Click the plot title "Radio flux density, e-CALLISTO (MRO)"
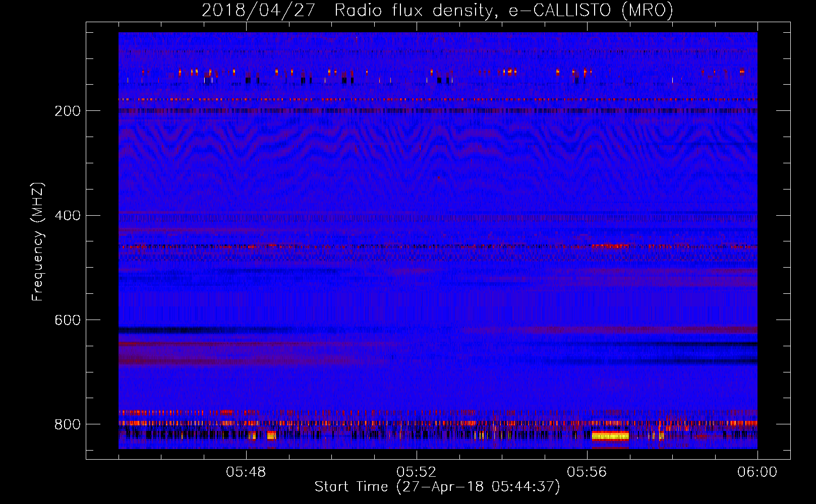The height and width of the screenshot is (504, 816). click(x=504, y=10)
